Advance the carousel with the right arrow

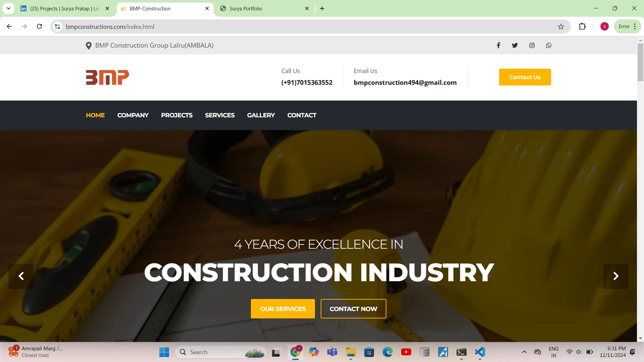616,276
